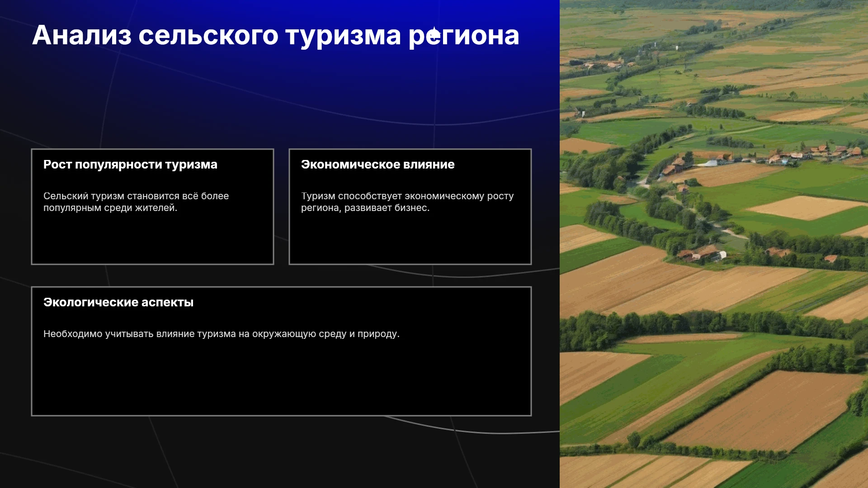This screenshot has width=868, height=488.
Task: Click empty space inside the "Экономическое влияние" card
Action: click(410, 239)
